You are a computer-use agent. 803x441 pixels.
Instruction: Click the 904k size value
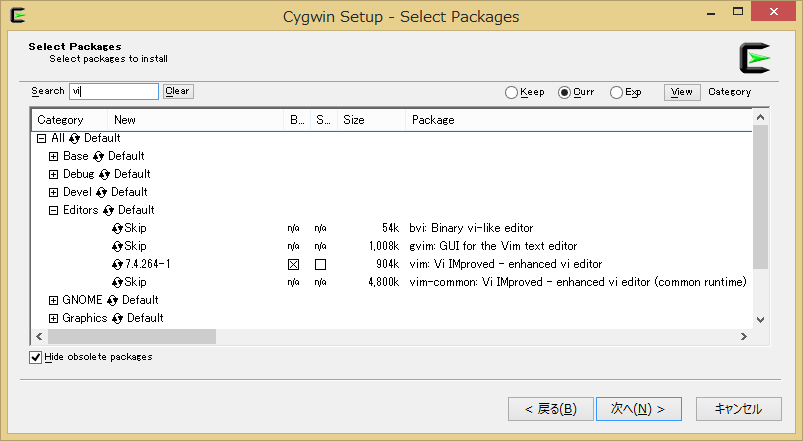point(388,264)
